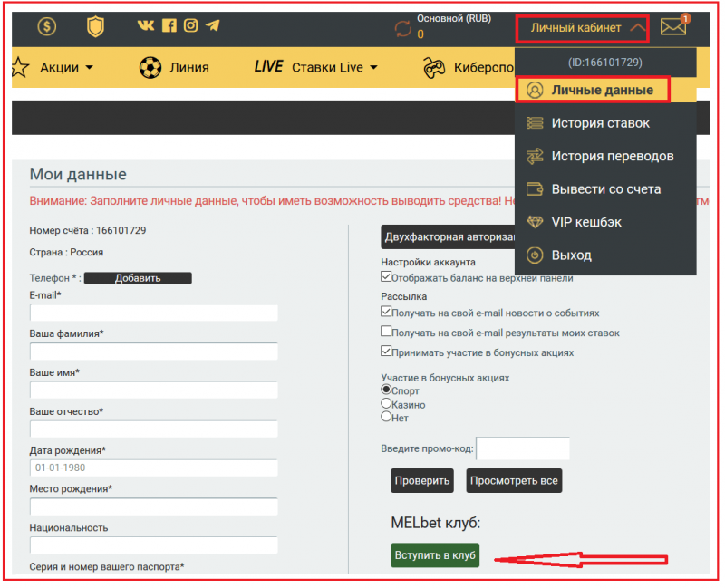Click the Основной (RUB) balance label
725x588 pixels.
click(454, 18)
